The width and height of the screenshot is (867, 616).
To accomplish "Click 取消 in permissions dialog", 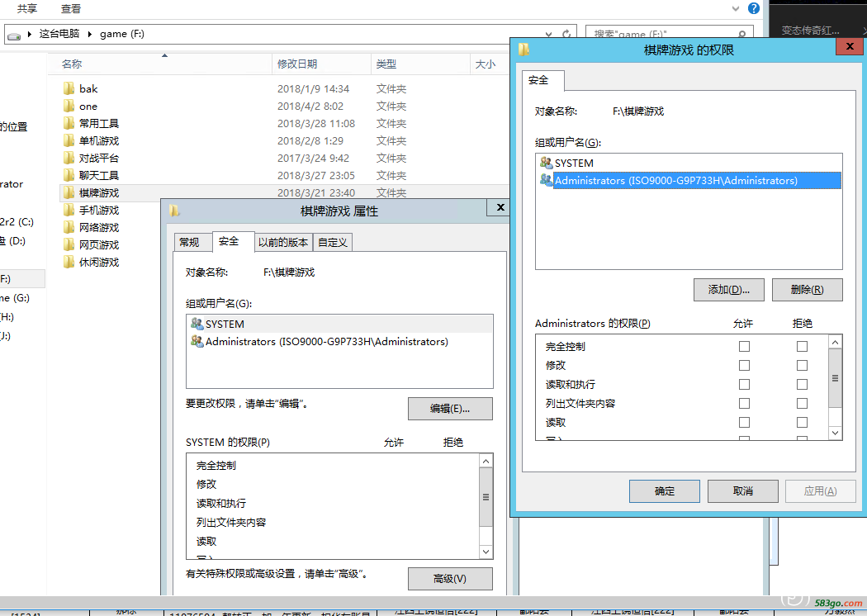I will [742, 491].
